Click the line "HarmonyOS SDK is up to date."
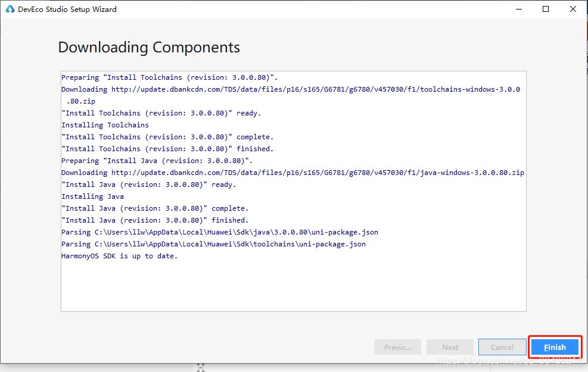The width and height of the screenshot is (588, 372). pyautogui.click(x=119, y=256)
